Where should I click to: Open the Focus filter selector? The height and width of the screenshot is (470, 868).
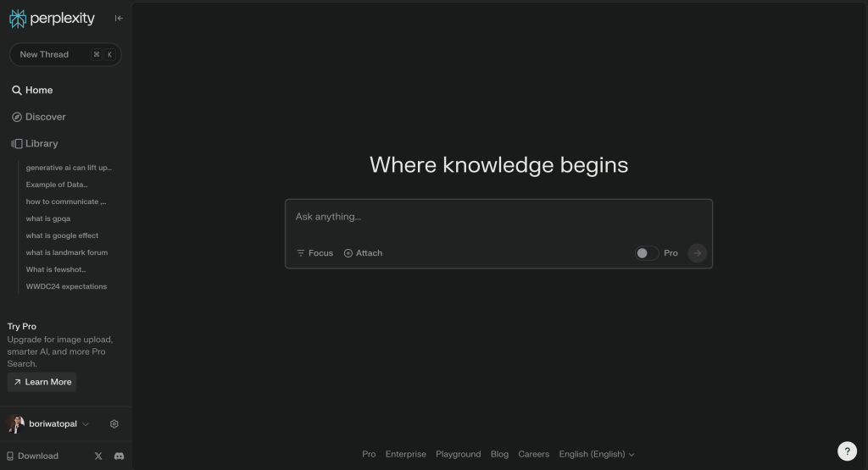[x=314, y=253]
